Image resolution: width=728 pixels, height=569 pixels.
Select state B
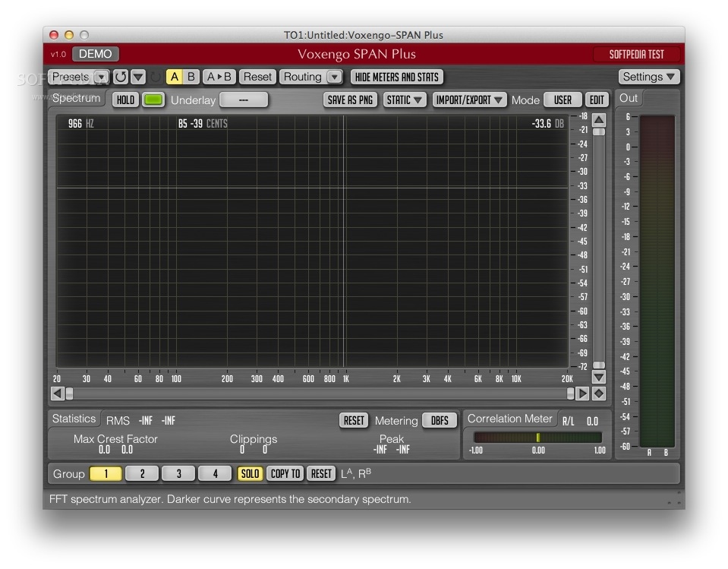191,77
